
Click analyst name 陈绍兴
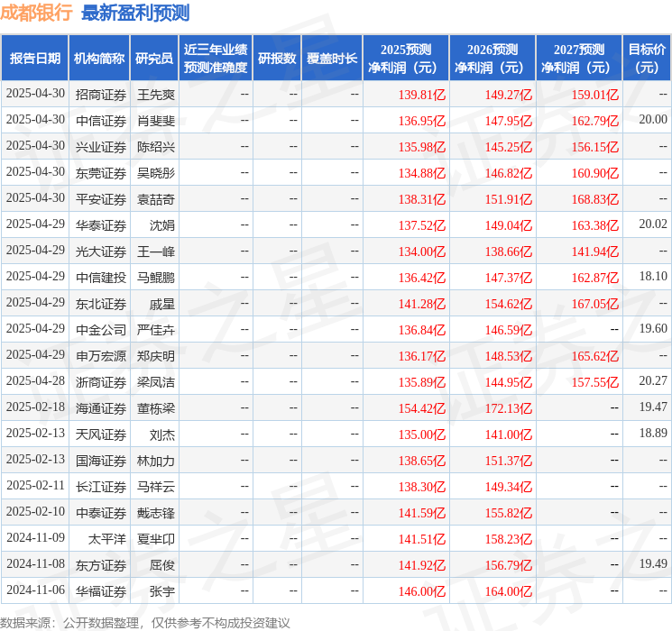tap(156, 147)
